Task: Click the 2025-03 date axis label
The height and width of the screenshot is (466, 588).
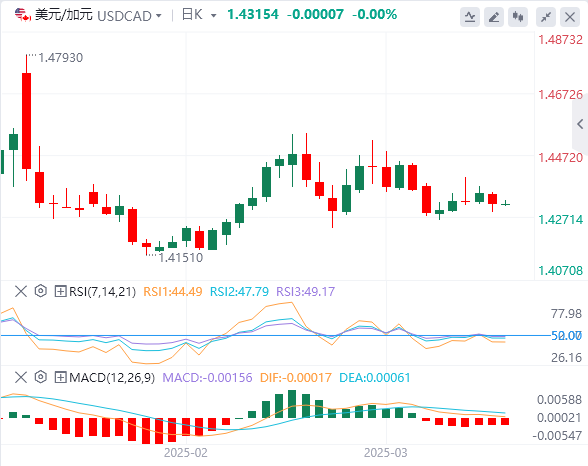Action: tap(386, 453)
